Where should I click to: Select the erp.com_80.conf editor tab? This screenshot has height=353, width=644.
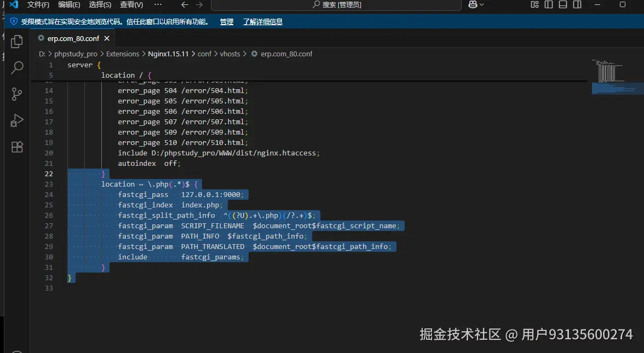coord(73,38)
